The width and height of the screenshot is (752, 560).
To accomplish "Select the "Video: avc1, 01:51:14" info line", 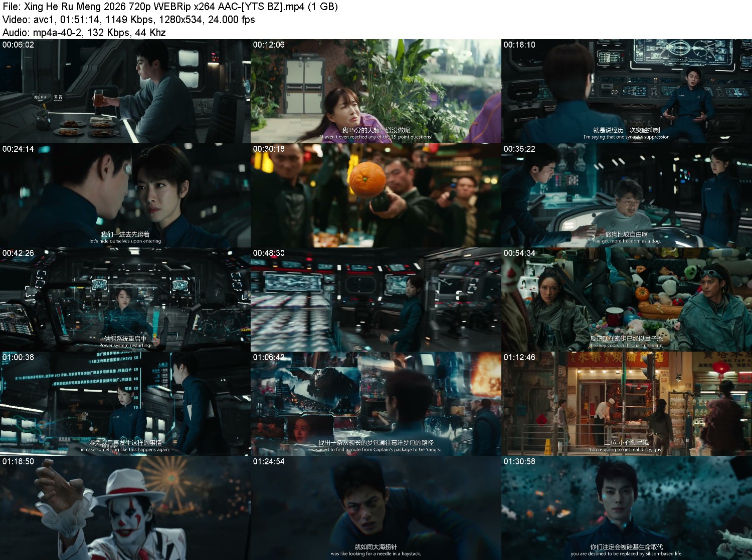I will pos(129,20).
